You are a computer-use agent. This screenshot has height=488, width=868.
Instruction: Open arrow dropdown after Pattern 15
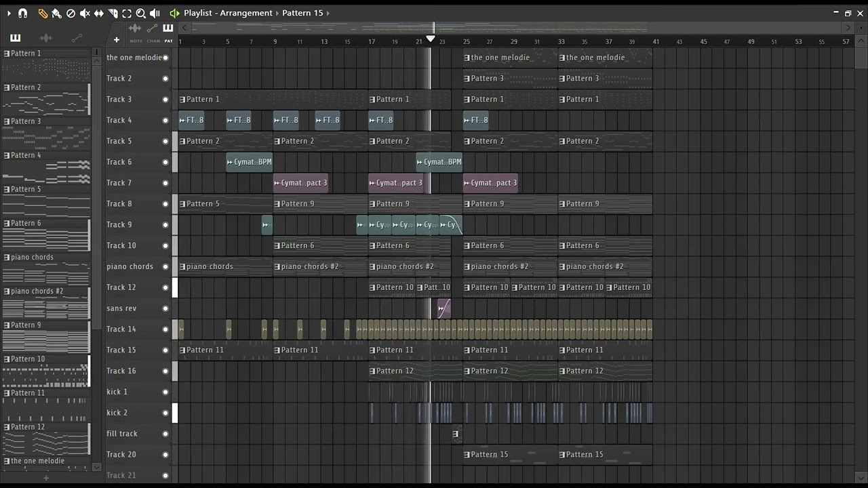(328, 13)
